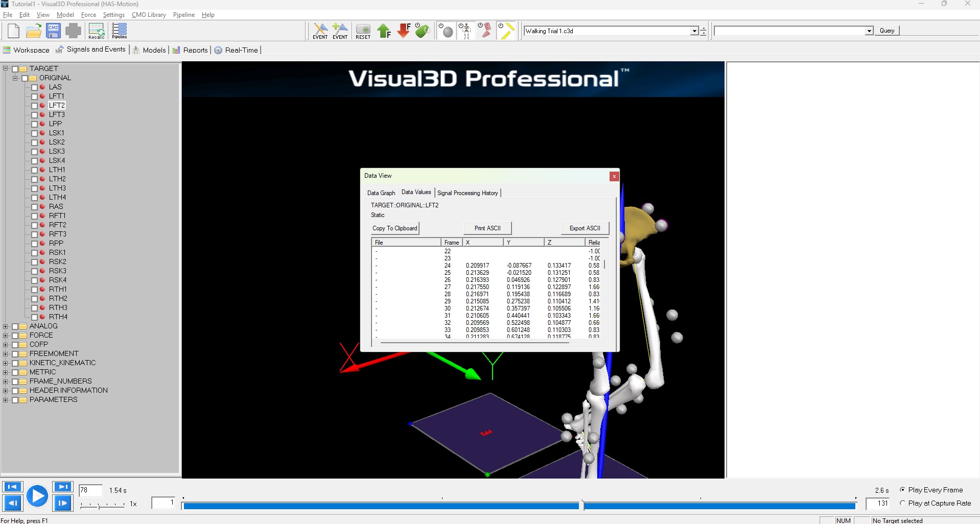Viewport: 980px width, 524px height.
Task: Click the end frame field showing 131
Action: click(x=878, y=504)
